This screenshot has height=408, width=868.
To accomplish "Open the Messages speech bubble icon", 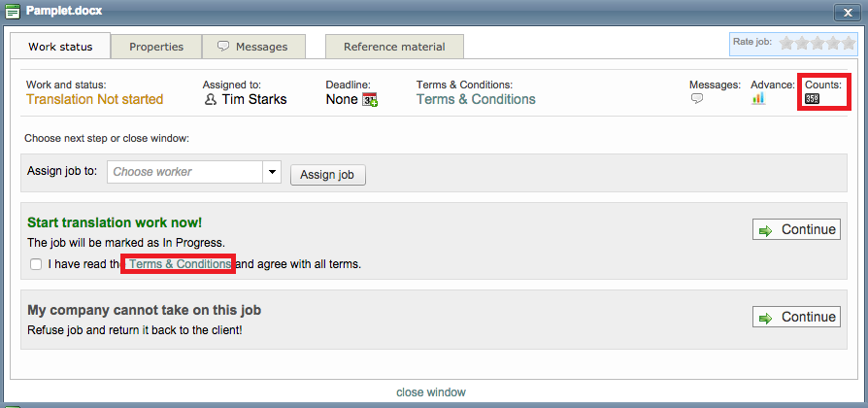I will click(696, 99).
